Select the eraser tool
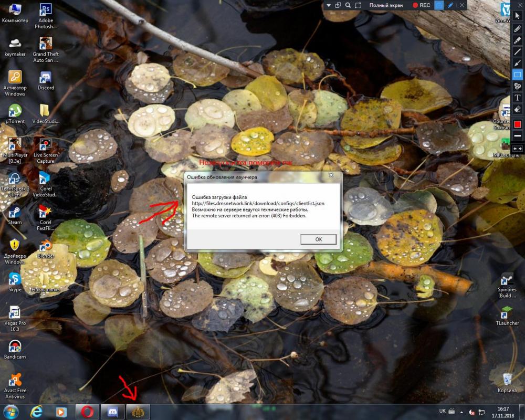The height and width of the screenshot is (420, 525). [x=517, y=109]
